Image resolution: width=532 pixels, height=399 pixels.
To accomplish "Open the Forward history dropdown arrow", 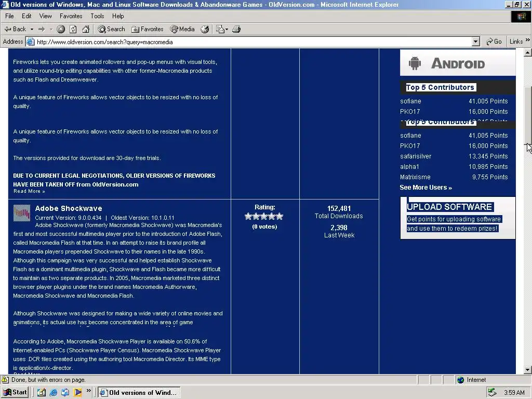I will (51, 30).
